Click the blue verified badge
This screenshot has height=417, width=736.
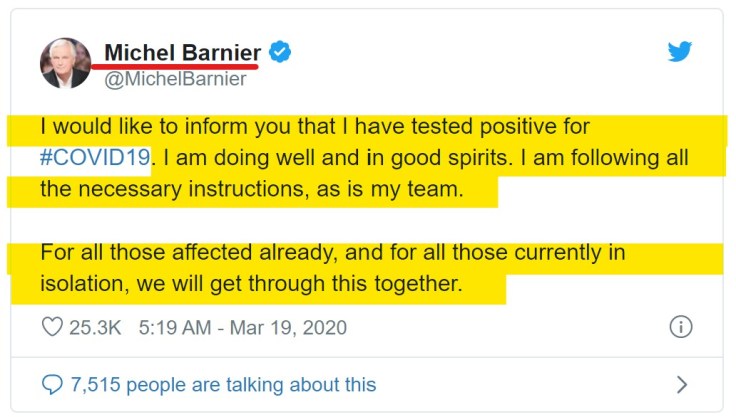[281, 53]
